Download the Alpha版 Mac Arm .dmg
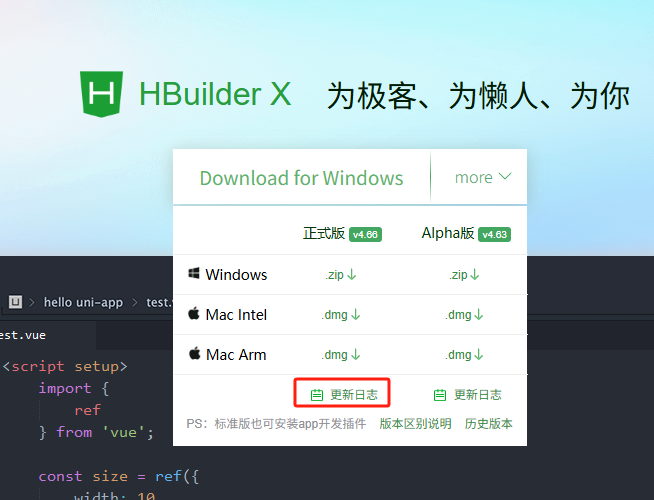This screenshot has width=654, height=500. [464, 354]
